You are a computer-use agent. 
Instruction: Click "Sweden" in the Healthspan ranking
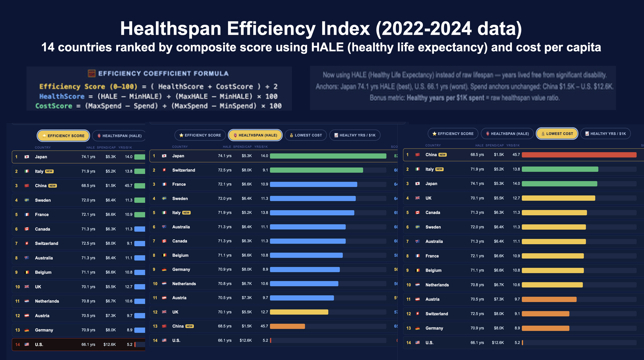[180, 199]
